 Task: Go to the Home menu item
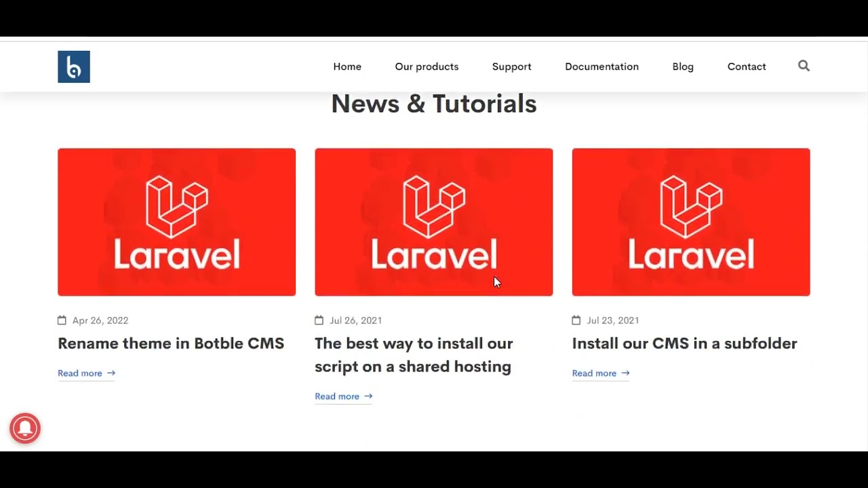[x=347, y=66]
